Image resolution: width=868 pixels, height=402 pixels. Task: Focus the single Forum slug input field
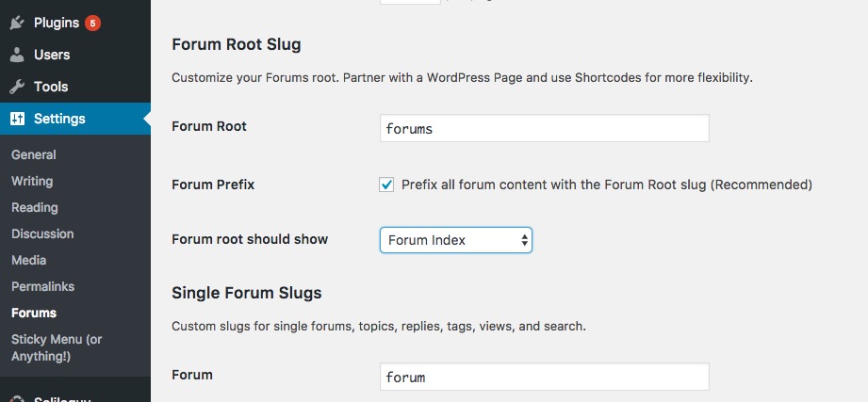click(x=544, y=378)
